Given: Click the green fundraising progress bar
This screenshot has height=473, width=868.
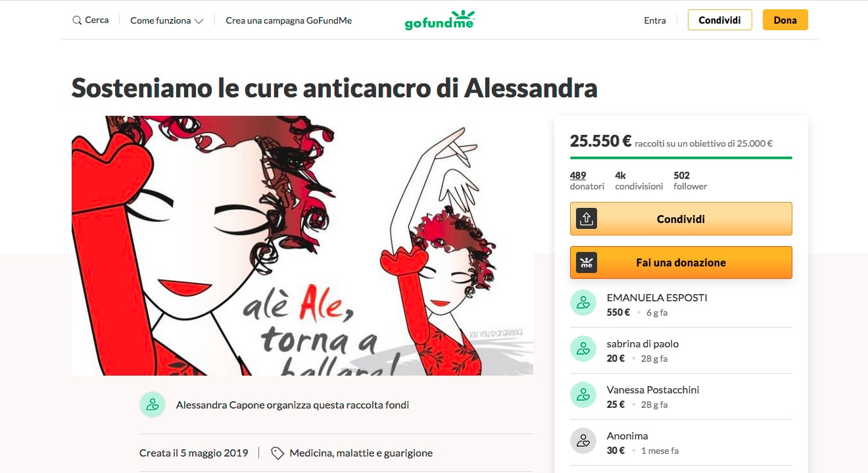Looking at the screenshot, I should click(x=681, y=158).
